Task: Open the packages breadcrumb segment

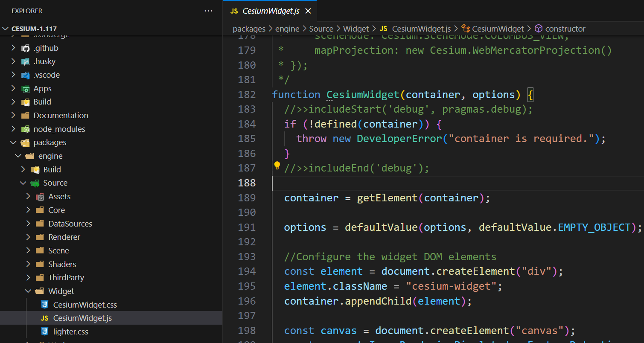Action: tap(249, 29)
